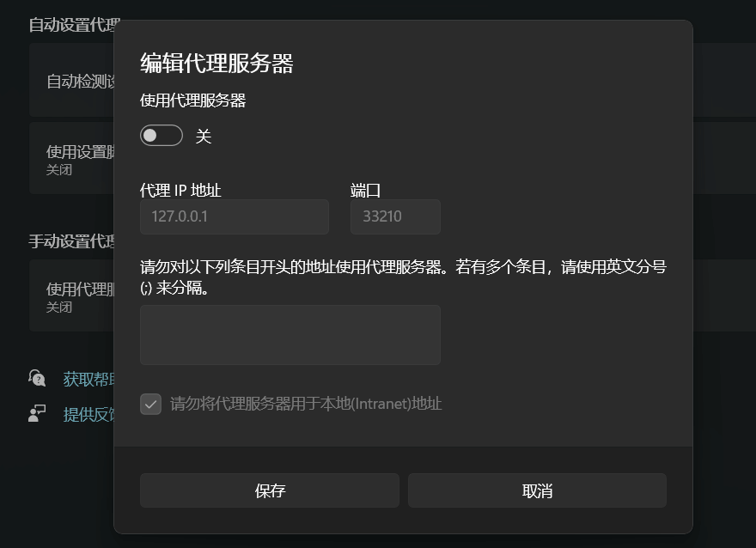Tick the 请勿将代理服务器用于本地 checkbox

[150, 404]
